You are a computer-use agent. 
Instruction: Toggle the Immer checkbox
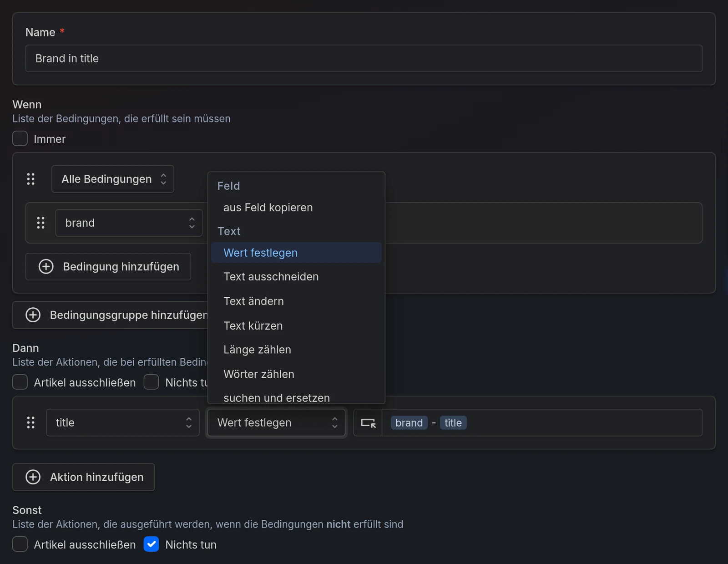pyautogui.click(x=20, y=139)
